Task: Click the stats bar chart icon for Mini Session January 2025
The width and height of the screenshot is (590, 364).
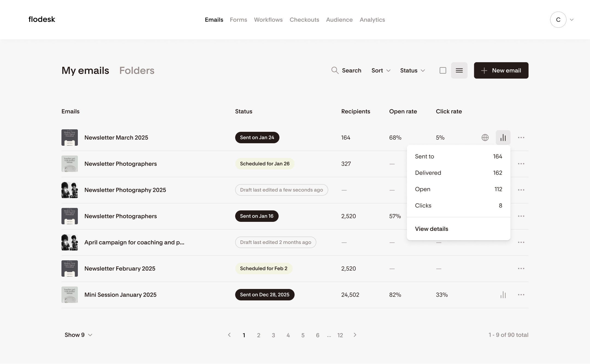Action: [503, 295]
